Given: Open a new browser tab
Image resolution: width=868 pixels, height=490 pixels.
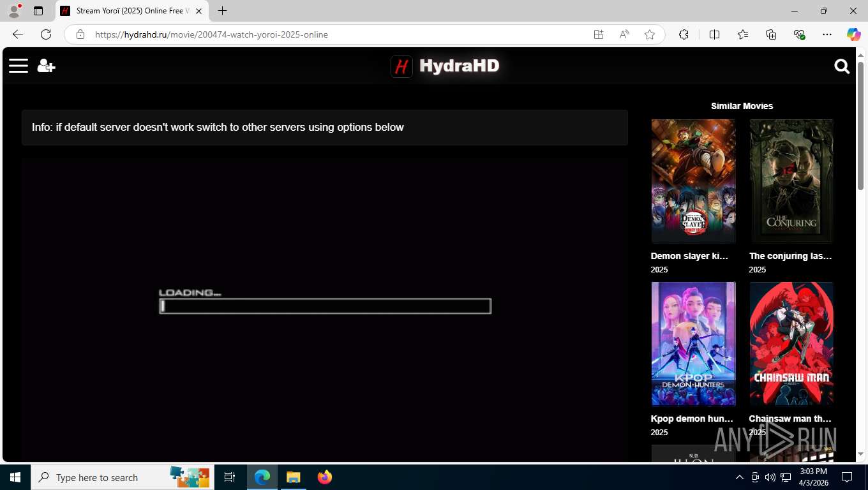Looking at the screenshot, I should (222, 11).
